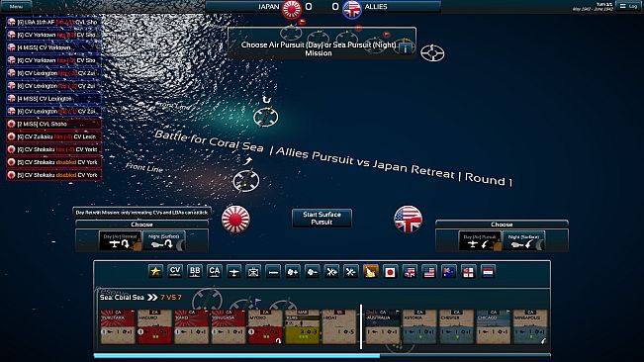Viewport: 644px width, 362px height.
Task: Select the Astoria cruiser card
Action: tap(419, 326)
